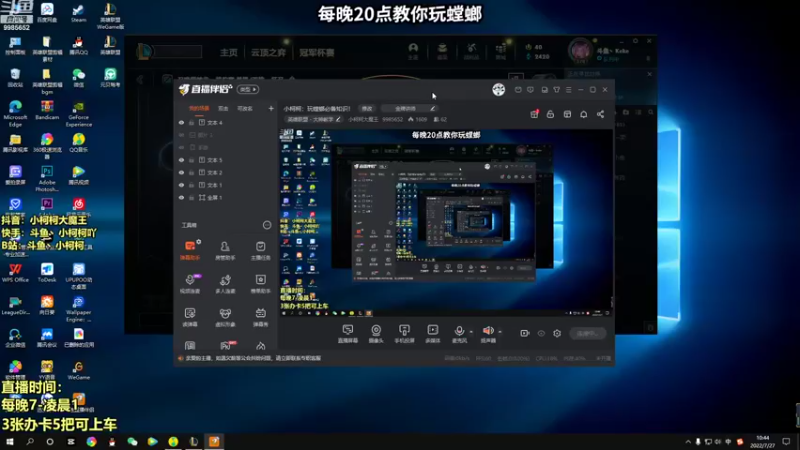Open the layout window icon in header
Screen dimensions: 800x450
tap(567, 114)
